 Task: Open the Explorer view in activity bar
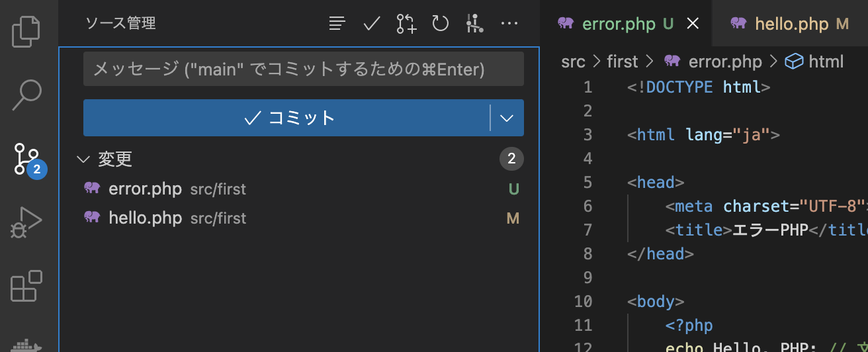tap(26, 32)
